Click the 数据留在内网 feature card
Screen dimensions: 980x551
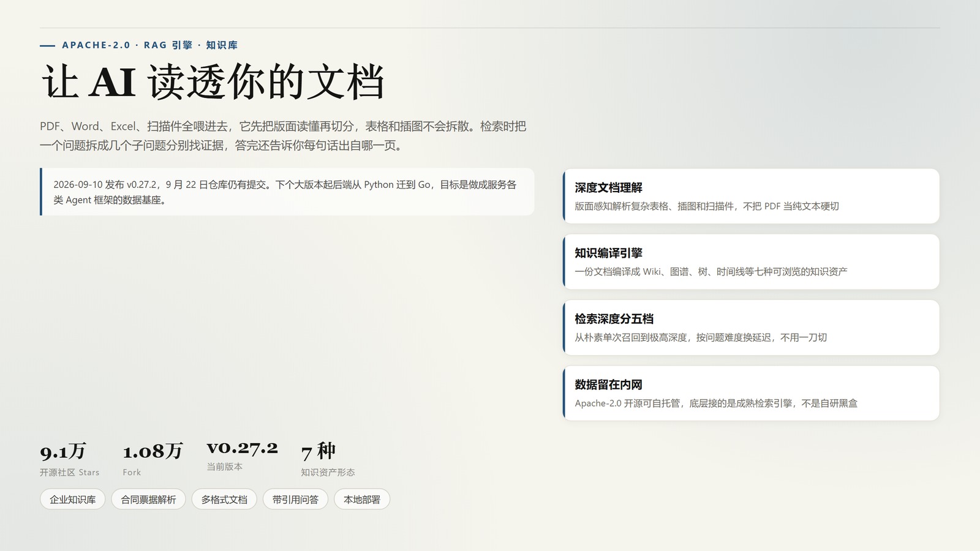pyautogui.click(x=751, y=393)
